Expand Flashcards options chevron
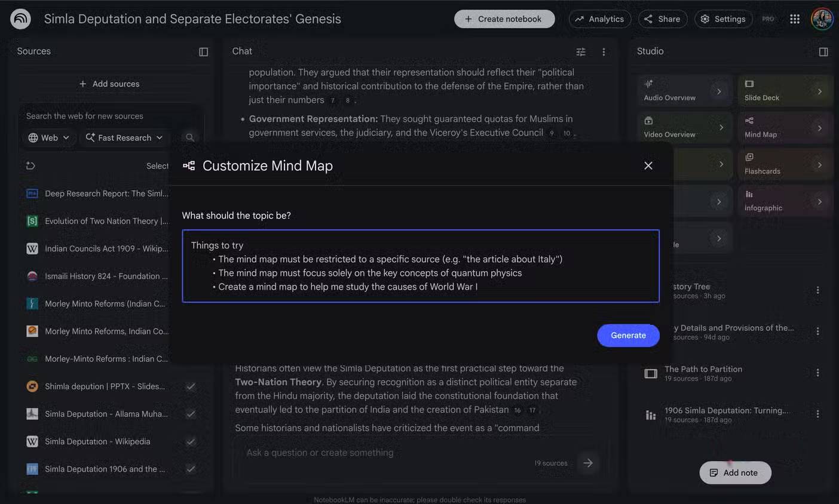Screen dimensions: 839x504 [819, 164]
